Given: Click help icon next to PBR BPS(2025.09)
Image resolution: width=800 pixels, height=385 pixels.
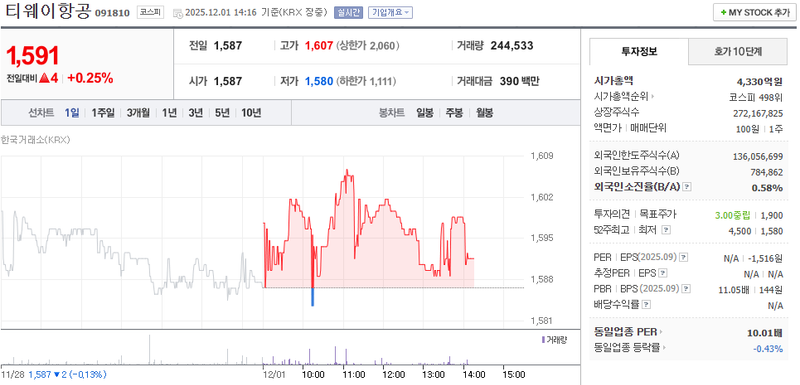Looking at the screenshot, I should pos(686,289).
